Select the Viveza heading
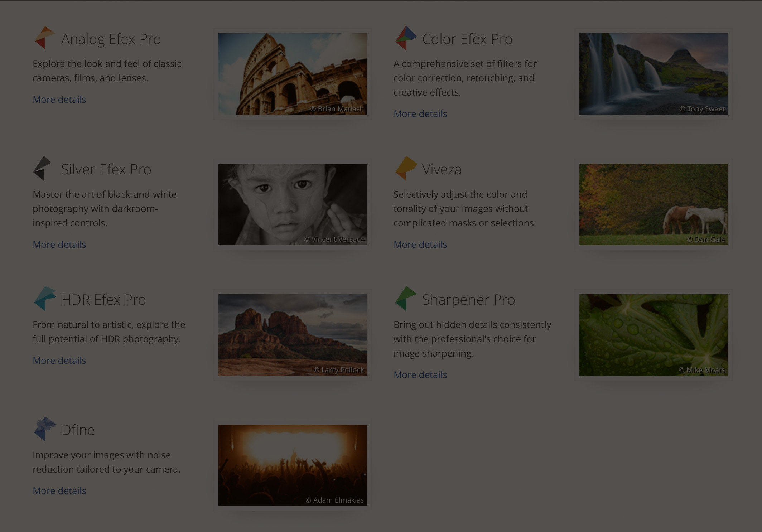 [x=442, y=169]
